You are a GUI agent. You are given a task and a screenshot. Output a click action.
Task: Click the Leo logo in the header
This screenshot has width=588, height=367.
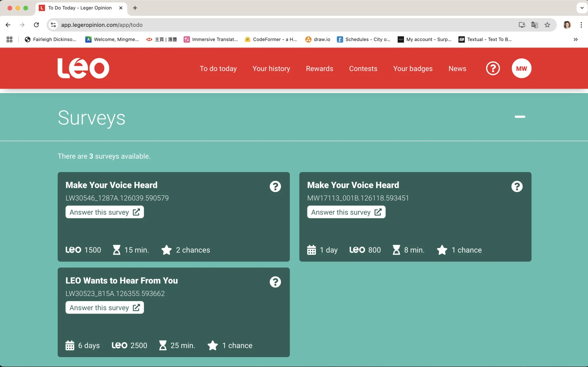pos(83,68)
